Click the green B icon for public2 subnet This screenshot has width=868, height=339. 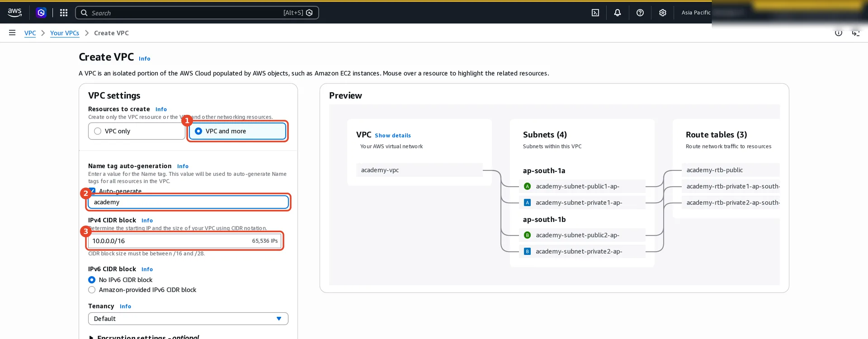point(527,235)
